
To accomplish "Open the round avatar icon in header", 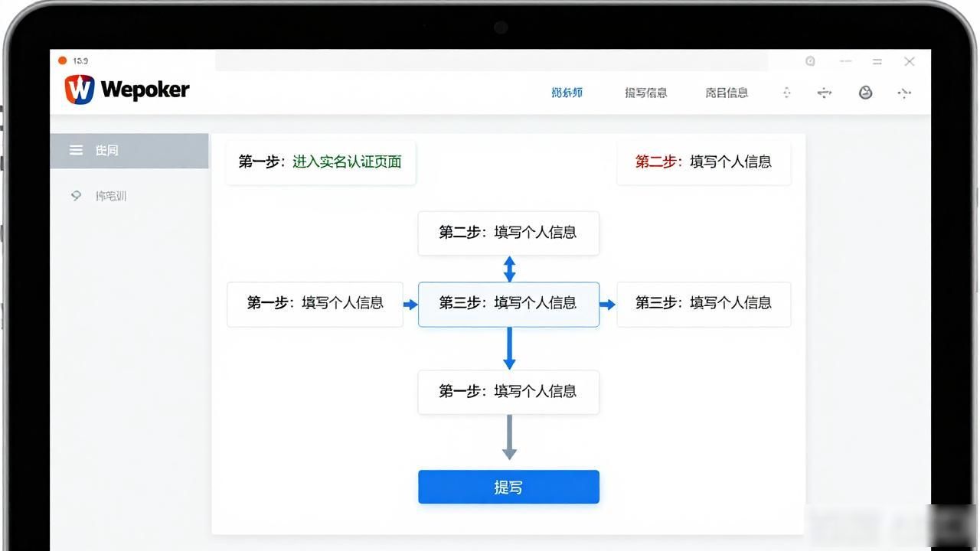I will [x=865, y=93].
